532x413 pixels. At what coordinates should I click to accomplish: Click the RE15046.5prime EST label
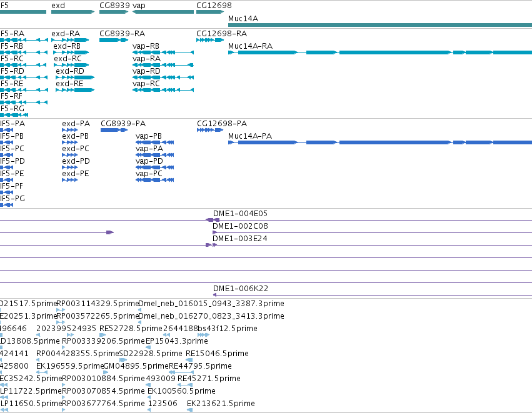[217, 354]
